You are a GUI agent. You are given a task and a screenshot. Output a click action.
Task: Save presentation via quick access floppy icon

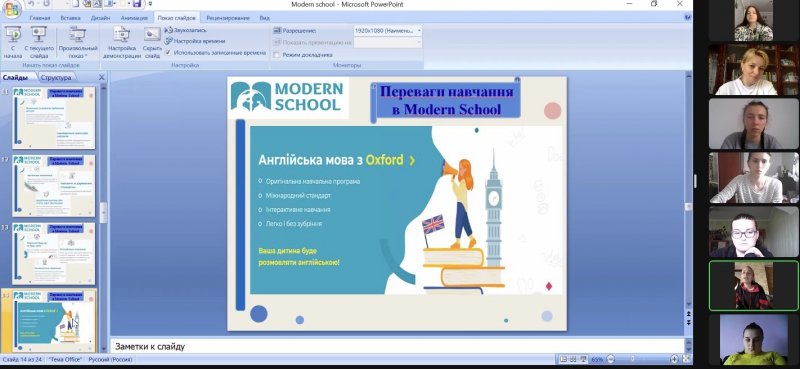tap(137, 4)
